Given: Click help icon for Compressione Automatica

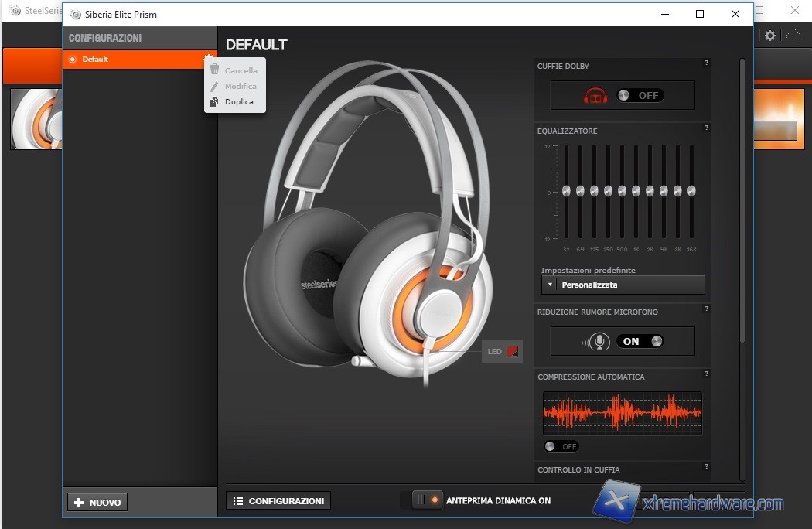Looking at the screenshot, I should (706, 374).
